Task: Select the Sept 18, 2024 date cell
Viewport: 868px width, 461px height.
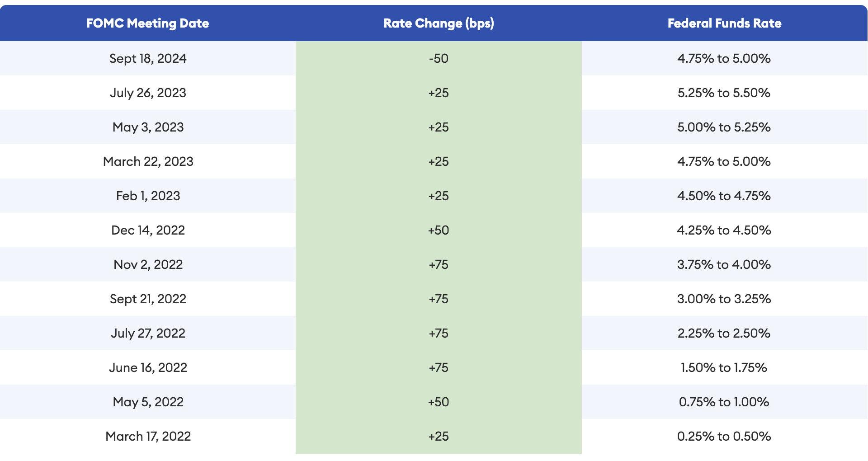Action: tap(148, 58)
